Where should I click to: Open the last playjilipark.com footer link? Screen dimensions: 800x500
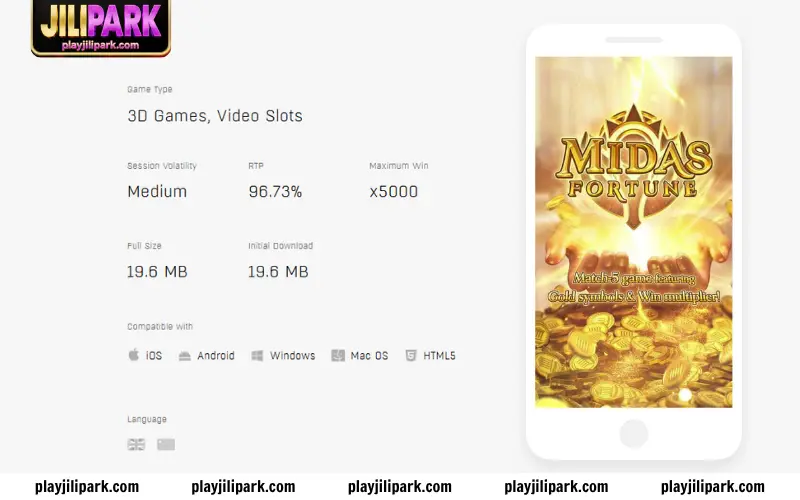[x=712, y=487]
